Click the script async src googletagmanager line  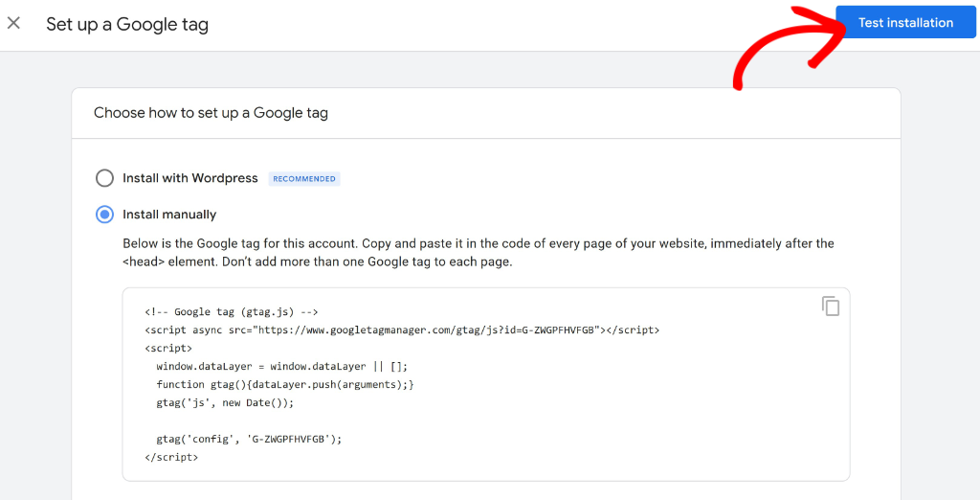[402, 330]
